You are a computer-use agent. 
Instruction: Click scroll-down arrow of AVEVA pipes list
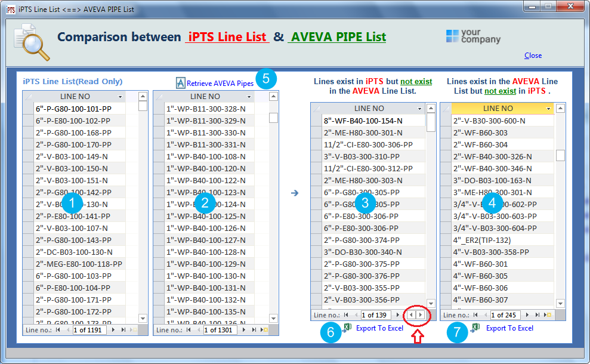[x=274, y=319]
